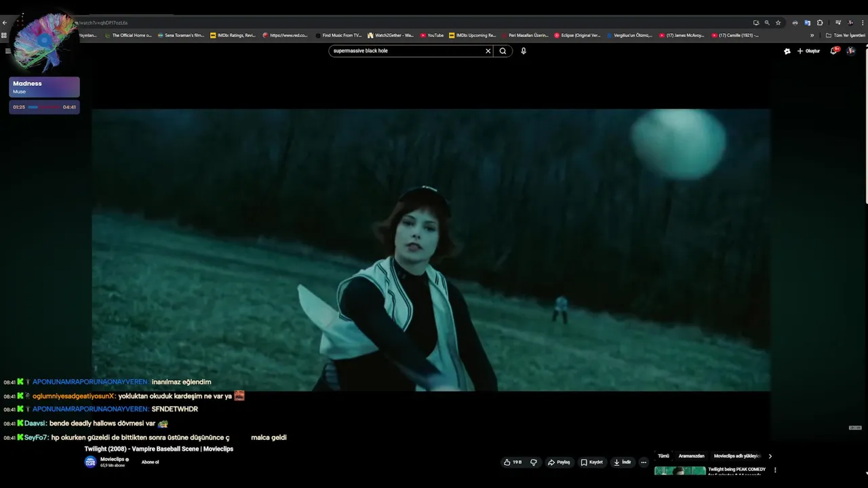Open the 'YouTube' bookmark
Viewport: 868px width, 488px height.
[x=432, y=35]
